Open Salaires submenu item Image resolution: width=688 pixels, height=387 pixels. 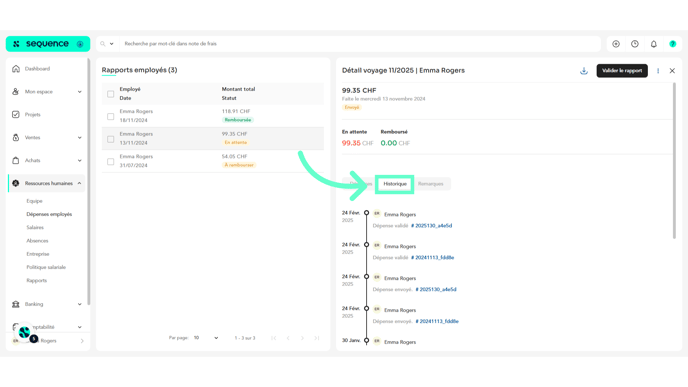35,227
